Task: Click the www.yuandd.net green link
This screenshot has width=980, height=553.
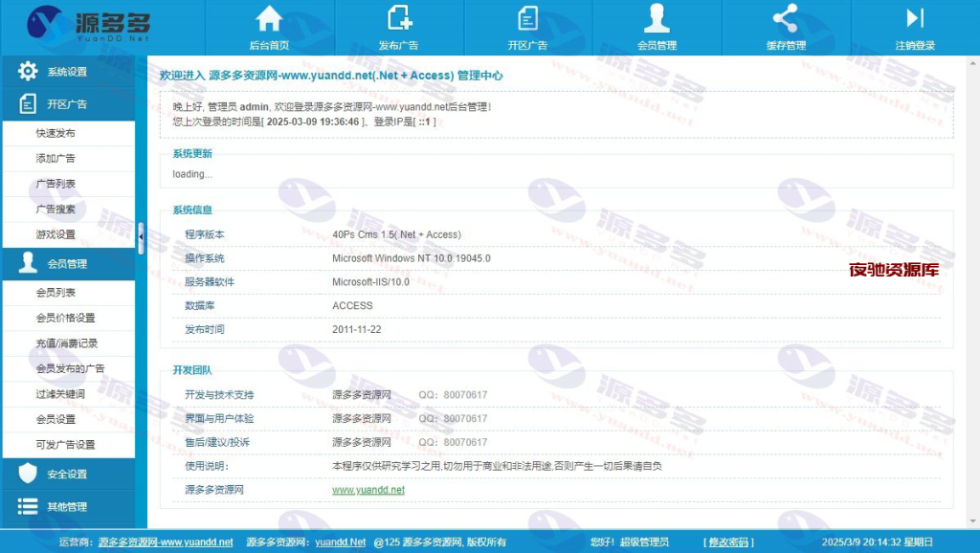Action: 367,490
